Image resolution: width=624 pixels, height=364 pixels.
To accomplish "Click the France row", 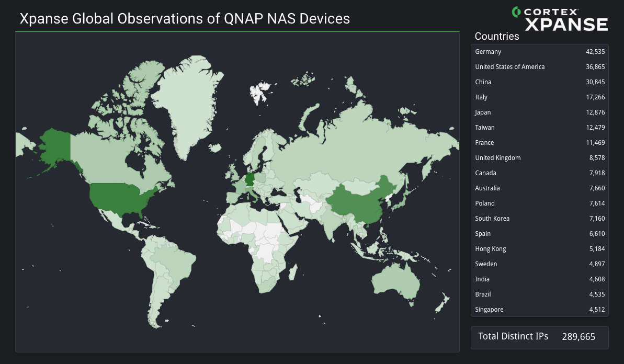I will tap(540, 142).
